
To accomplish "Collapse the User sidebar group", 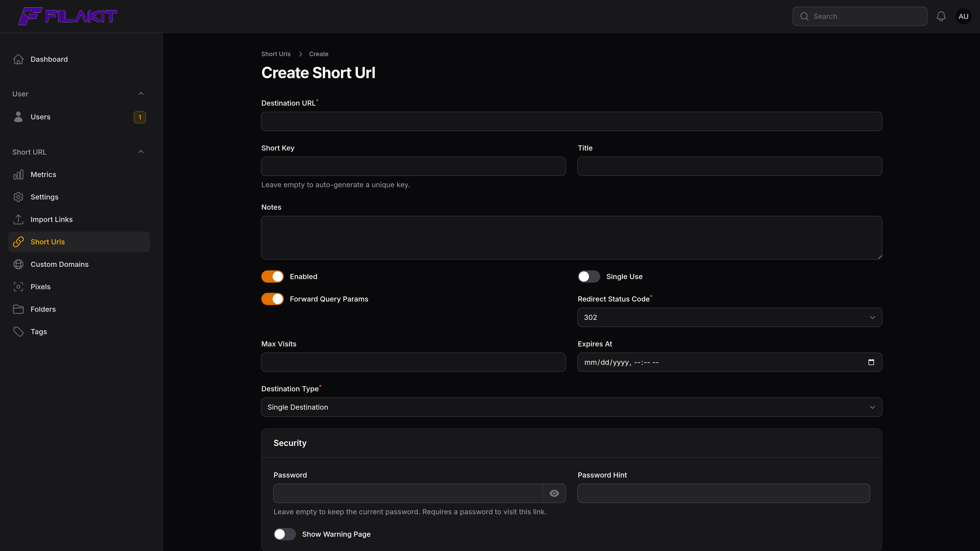I will point(141,94).
